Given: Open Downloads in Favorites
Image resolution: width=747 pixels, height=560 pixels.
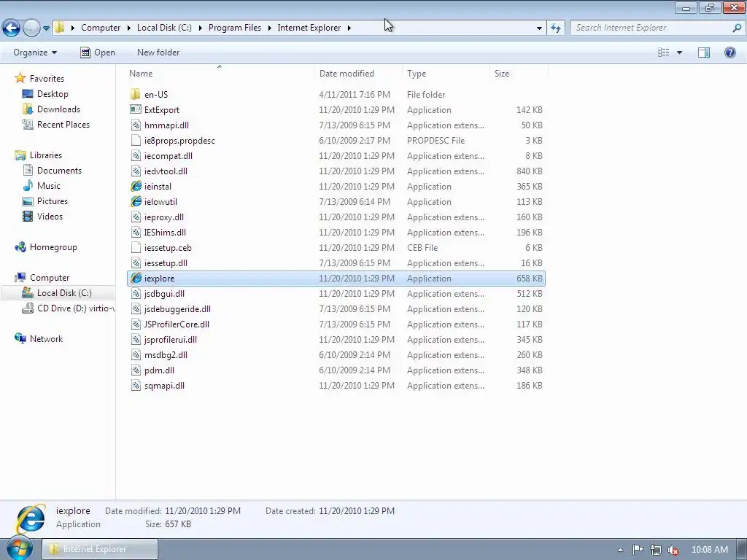Looking at the screenshot, I should coord(58,109).
